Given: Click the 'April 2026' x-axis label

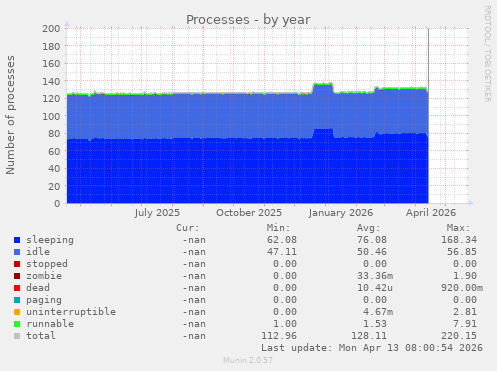Looking at the screenshot, I should (431, 213).
